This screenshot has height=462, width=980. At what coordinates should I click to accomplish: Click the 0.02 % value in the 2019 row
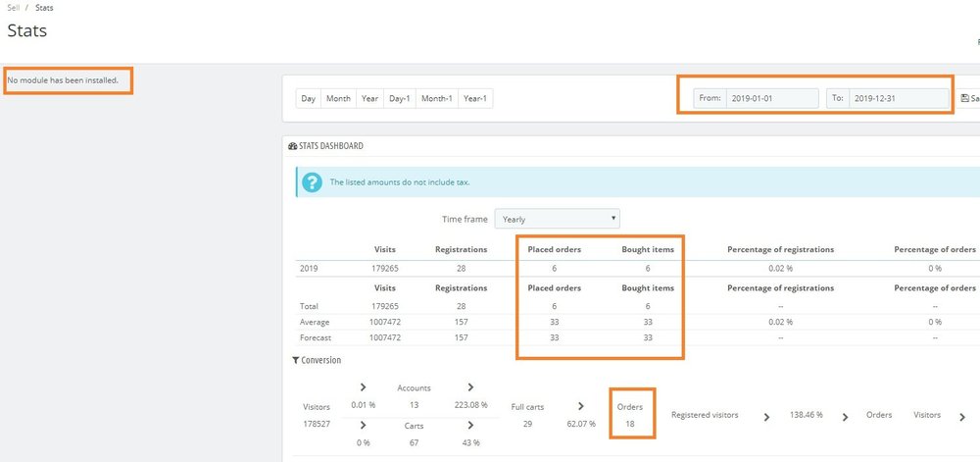pos(781,268)
